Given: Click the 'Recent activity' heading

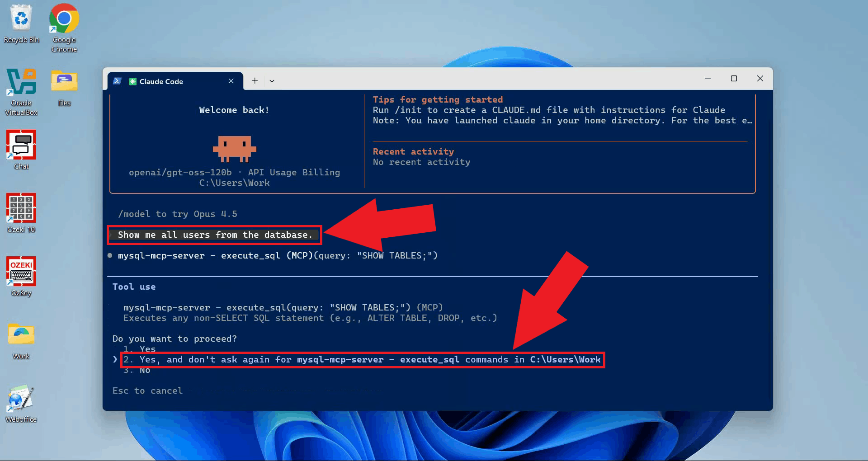Looking at the screenshot, I should point(413,151).
